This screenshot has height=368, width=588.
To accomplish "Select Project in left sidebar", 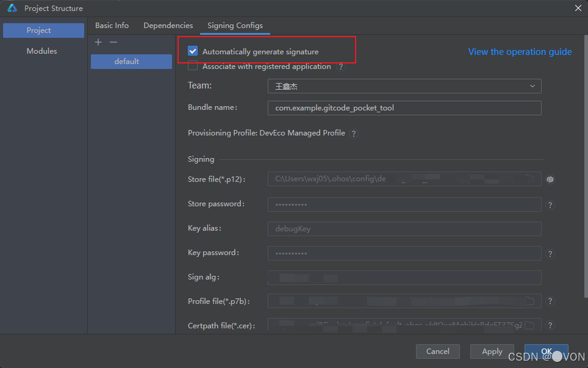I will click(43, 31).
